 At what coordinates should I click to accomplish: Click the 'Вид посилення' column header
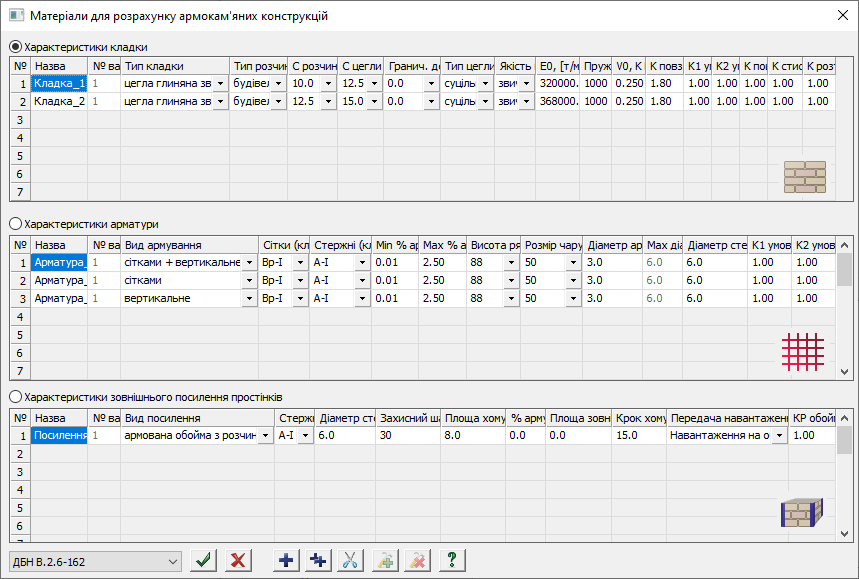coord(197,418)
